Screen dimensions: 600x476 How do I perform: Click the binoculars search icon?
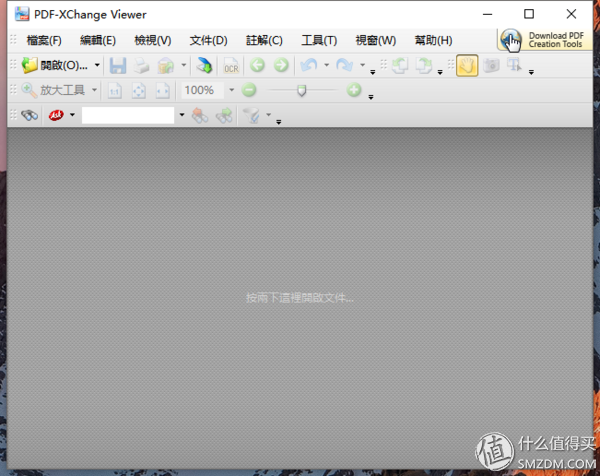(29, 115)
